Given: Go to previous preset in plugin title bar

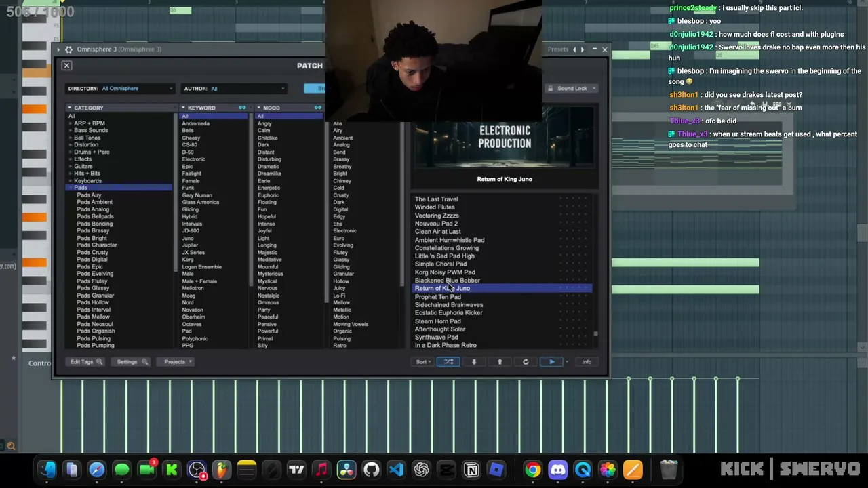Looking at the screenshot, I should click(574, 49).
